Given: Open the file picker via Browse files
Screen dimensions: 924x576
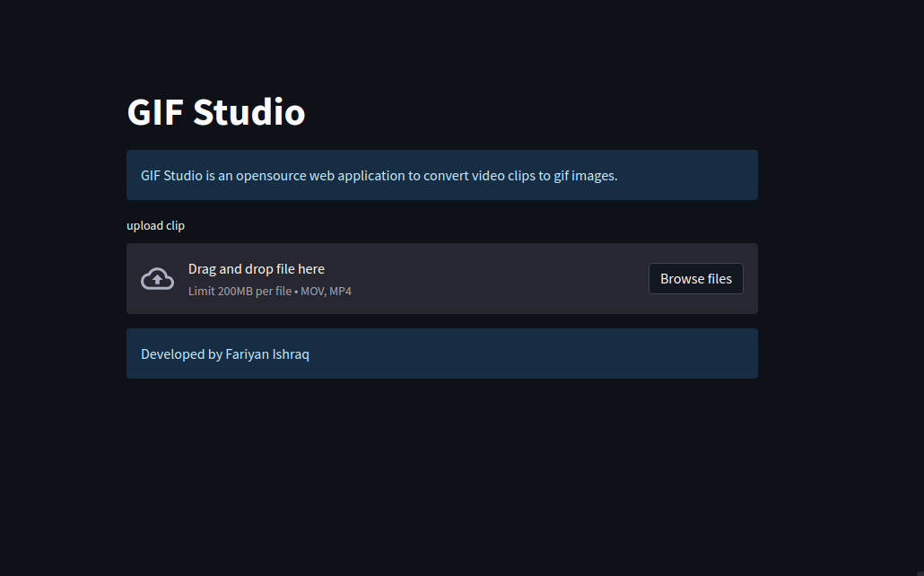Looking at the screenshot, I should coord(695,278).
